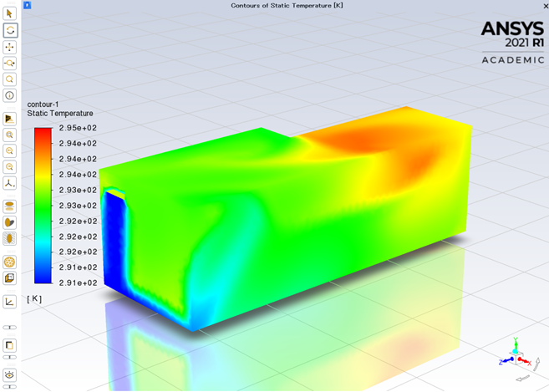Select the Zoom In/Out mouse tool

(9, 64)
